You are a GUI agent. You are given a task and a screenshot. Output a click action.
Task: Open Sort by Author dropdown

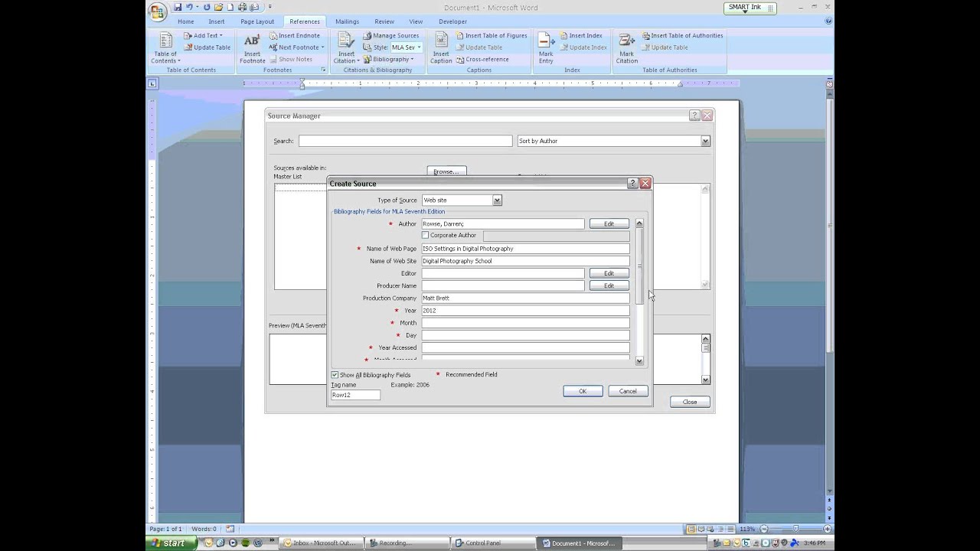coord(705,141)
